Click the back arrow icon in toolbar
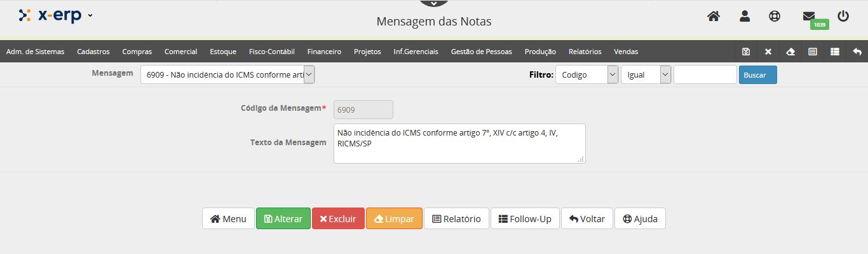The image size is (868, 254). 857,52
